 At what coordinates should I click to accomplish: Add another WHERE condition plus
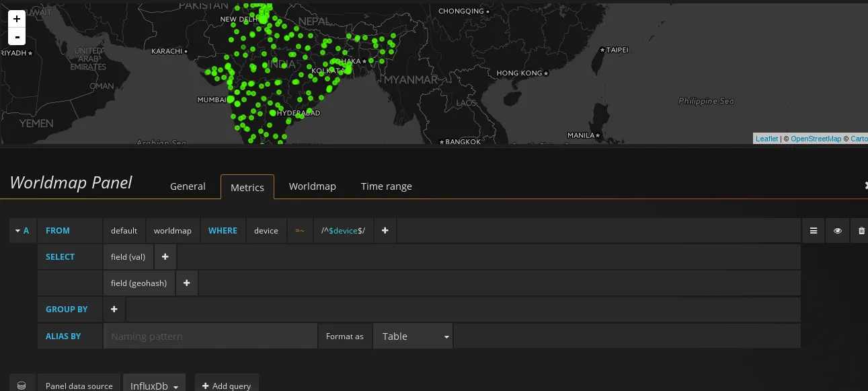pyautogui.click(x=385, y=230)
